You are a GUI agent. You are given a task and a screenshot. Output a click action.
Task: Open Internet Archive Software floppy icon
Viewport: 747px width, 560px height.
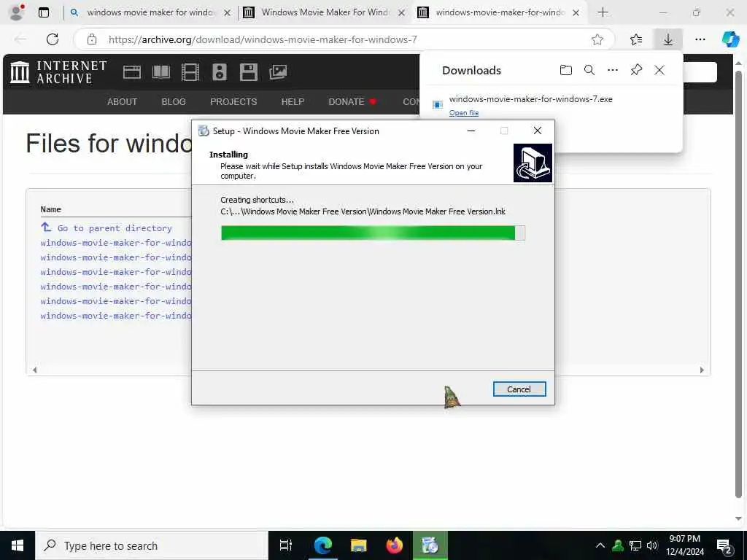249,72
